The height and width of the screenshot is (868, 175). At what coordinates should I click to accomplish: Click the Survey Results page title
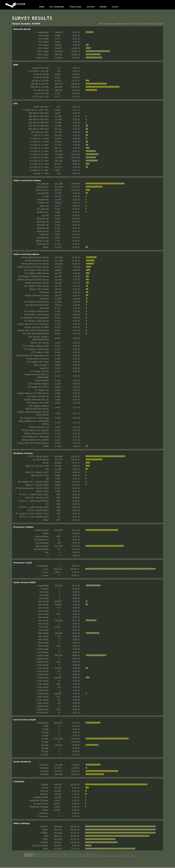tap(32, 18)
